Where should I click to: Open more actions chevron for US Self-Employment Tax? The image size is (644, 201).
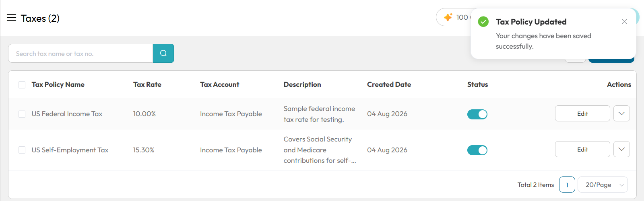point(621,149)
